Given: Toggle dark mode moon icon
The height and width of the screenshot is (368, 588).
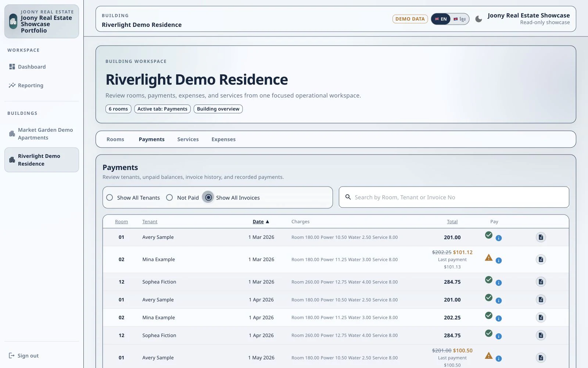Looking at the screenshot, I should point(478,19).
